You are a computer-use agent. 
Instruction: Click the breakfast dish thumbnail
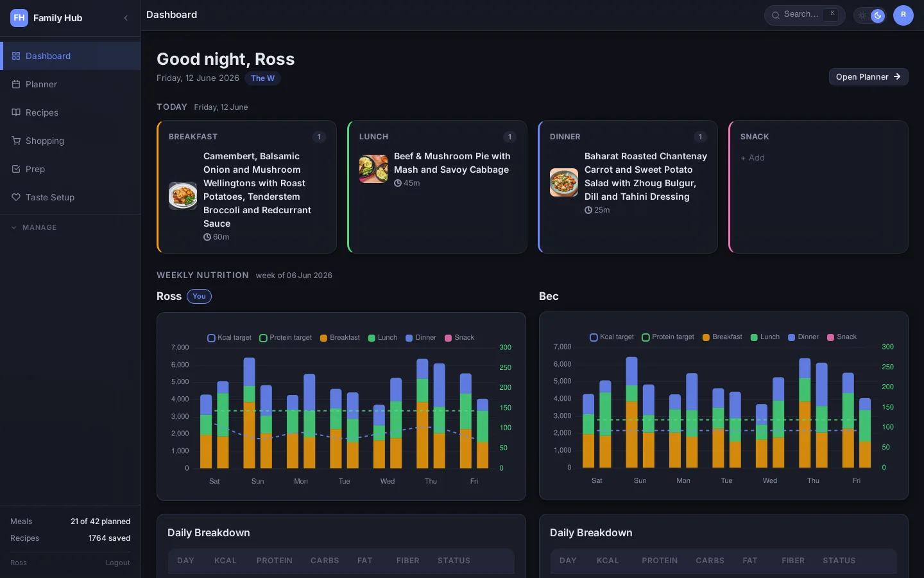tap(183, 196)
